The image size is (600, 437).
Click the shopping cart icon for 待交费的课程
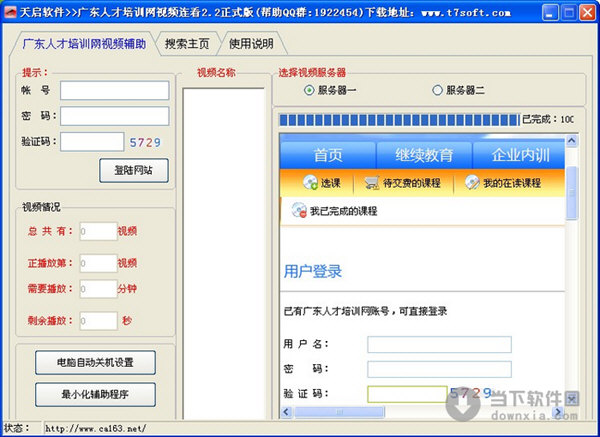[x=371, y=183]
